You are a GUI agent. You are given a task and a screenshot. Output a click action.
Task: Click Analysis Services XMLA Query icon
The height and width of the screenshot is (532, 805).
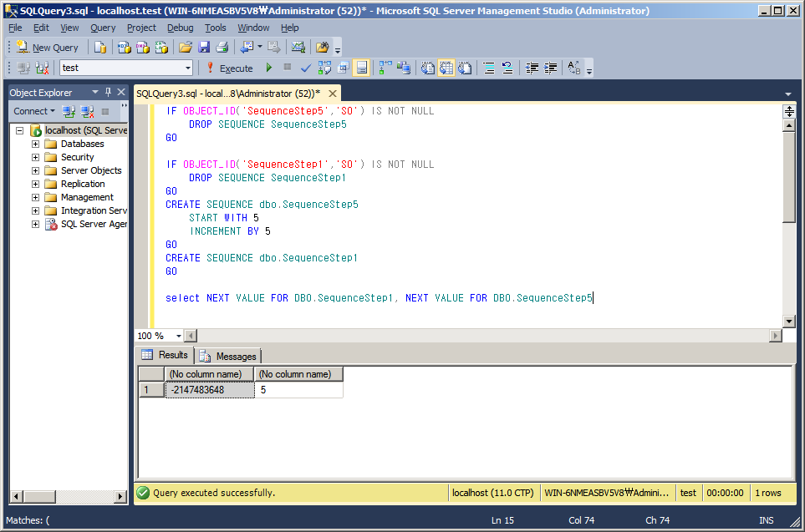pos(161,48)
